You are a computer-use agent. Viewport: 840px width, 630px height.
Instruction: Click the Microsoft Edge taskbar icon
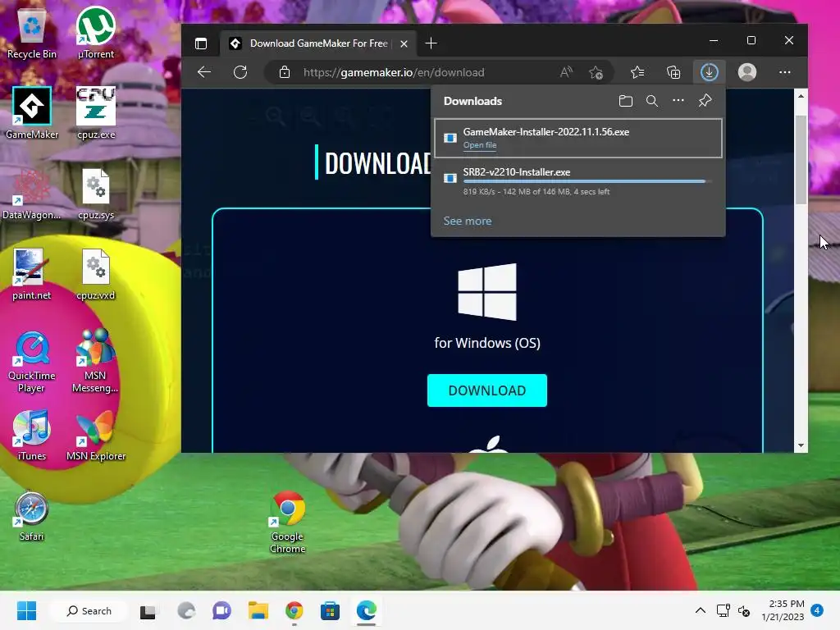pos(367,610)
